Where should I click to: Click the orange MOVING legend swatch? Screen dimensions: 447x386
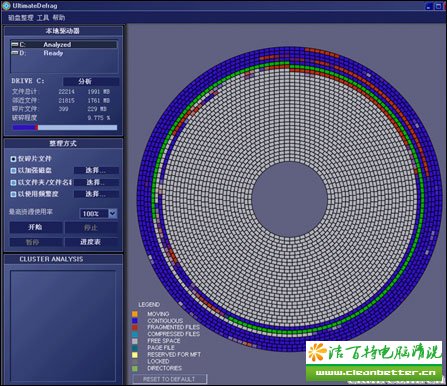pyautogui.click(x=135, y=314)
